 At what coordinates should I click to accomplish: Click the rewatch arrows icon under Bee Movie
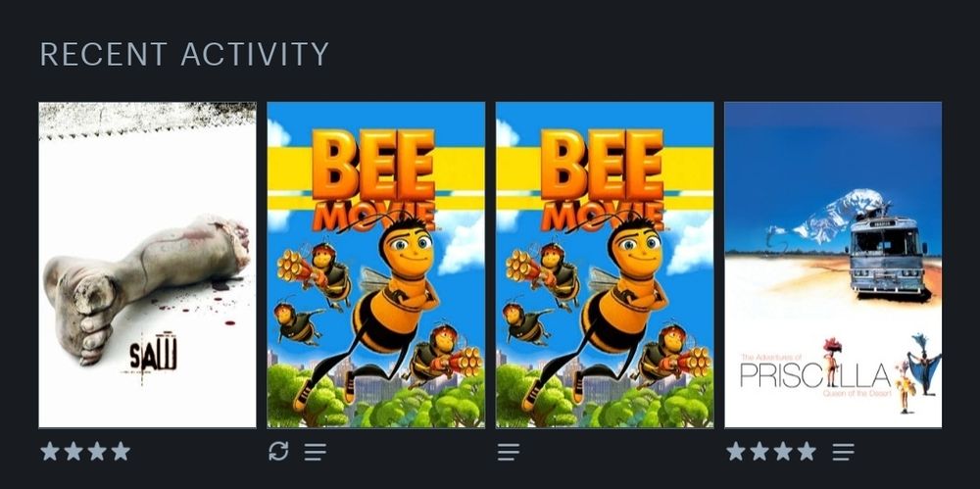[x=278, y=451]
